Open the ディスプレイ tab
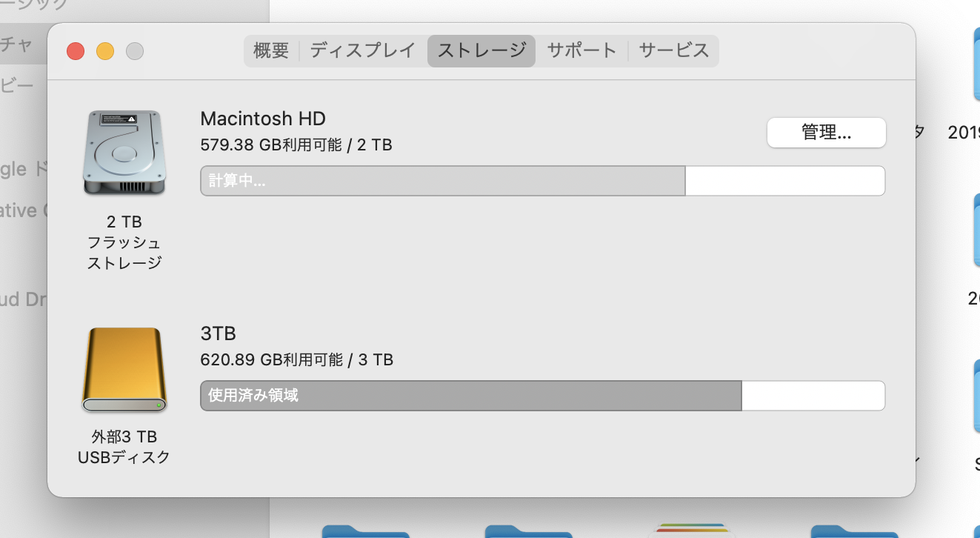The image size is (980, 538). 362,50
